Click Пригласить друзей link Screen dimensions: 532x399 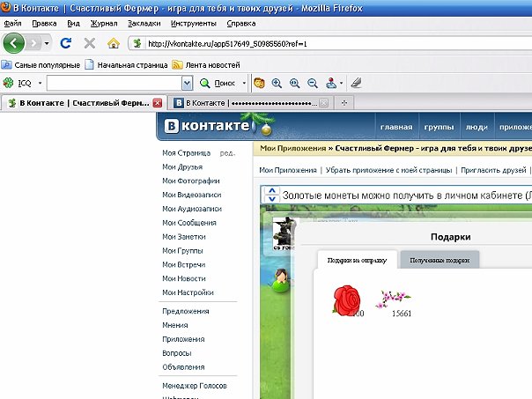click(493, 170)
